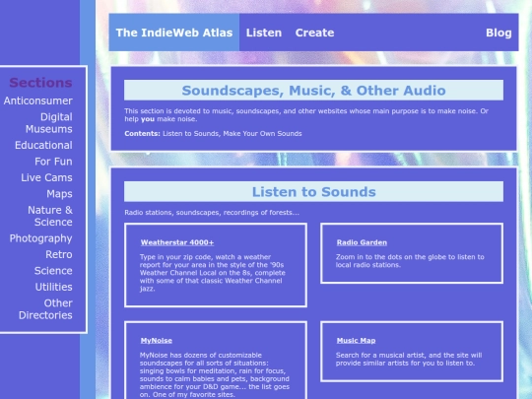Click the Soundscapes, Music, & Other Audio heading
This screenshot has width=532, height=399.
[x=313, y=91]
